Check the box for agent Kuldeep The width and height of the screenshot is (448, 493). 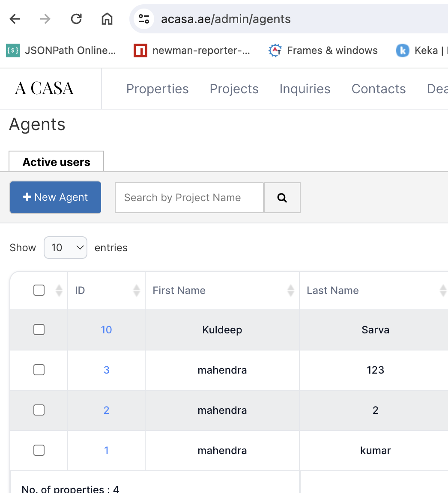click(x=39, y=330)
